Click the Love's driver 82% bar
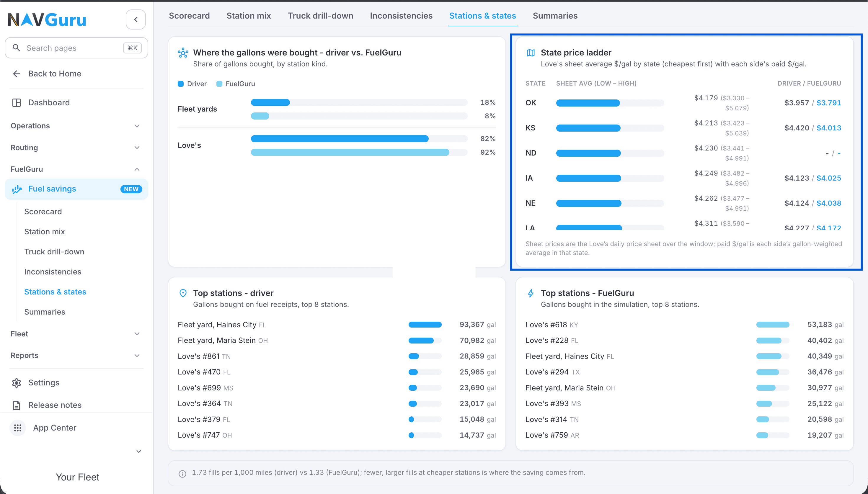The image size is (868, 494). (340, 138)
